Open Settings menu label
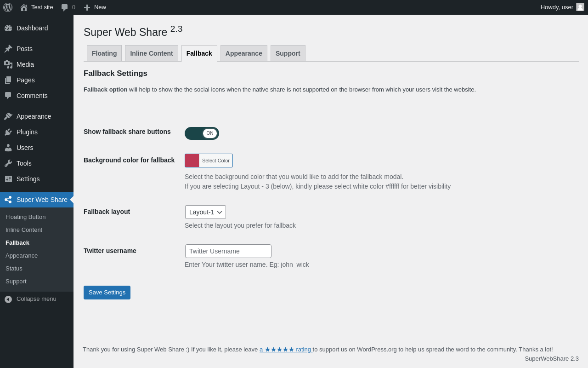Screen dimensions: 588x368 28,179
